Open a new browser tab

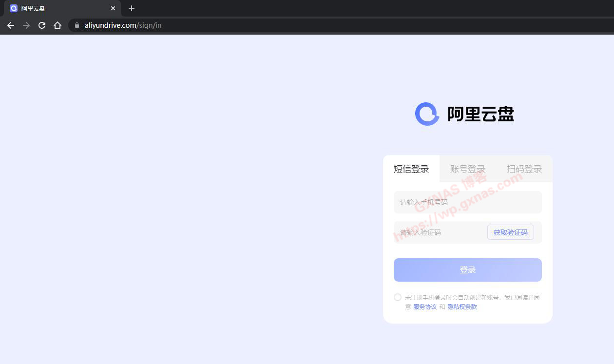[x=131, y=8]
